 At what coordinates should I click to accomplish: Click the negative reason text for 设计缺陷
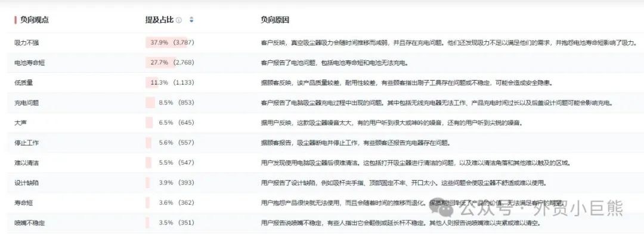click(x=403, y=183)
